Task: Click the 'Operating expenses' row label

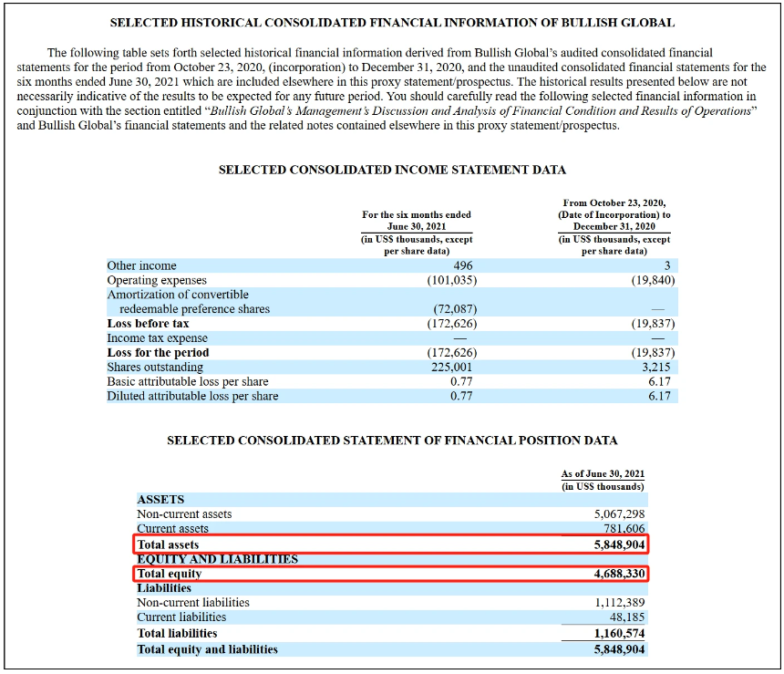Action: point(157,280)
